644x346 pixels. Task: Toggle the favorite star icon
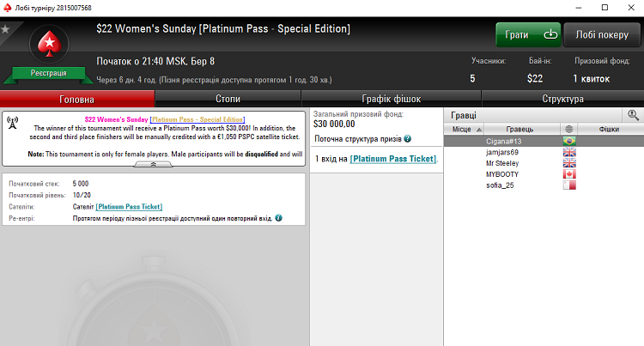[x=5, y=29]
